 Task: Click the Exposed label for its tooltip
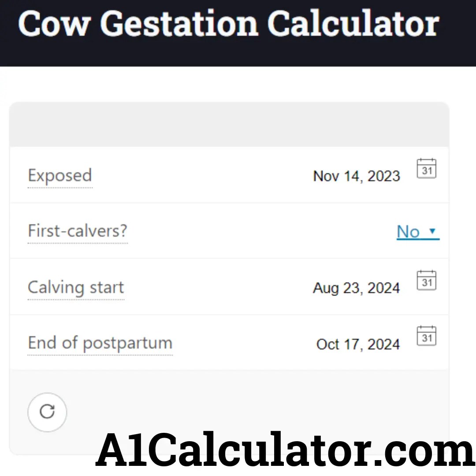click(60, 175)
